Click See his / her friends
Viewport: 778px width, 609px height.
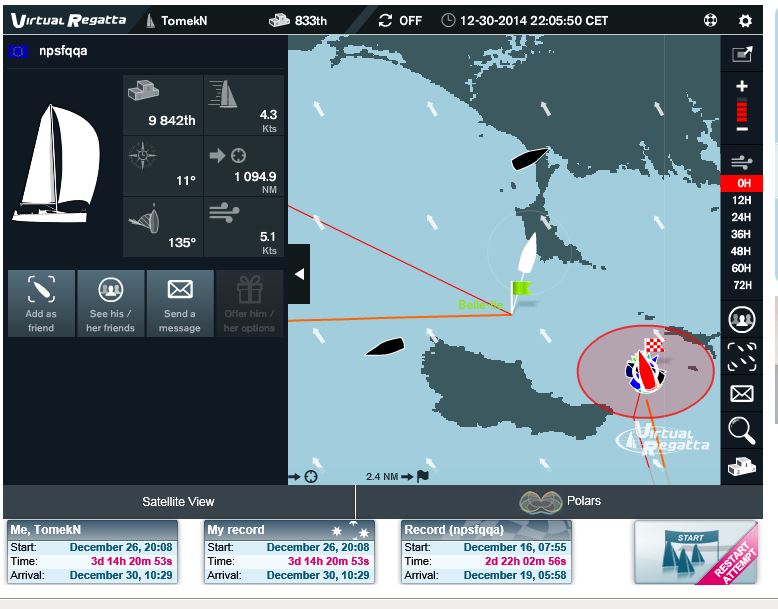(111, 303)
